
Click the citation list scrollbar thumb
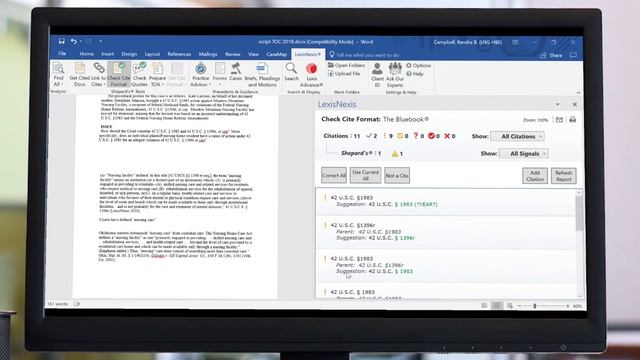(579, 213)
